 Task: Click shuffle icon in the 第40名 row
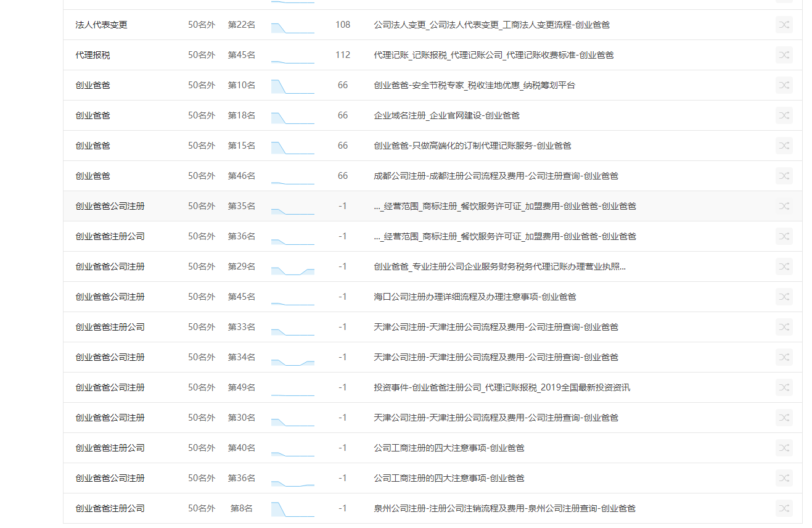click(784, 448)
